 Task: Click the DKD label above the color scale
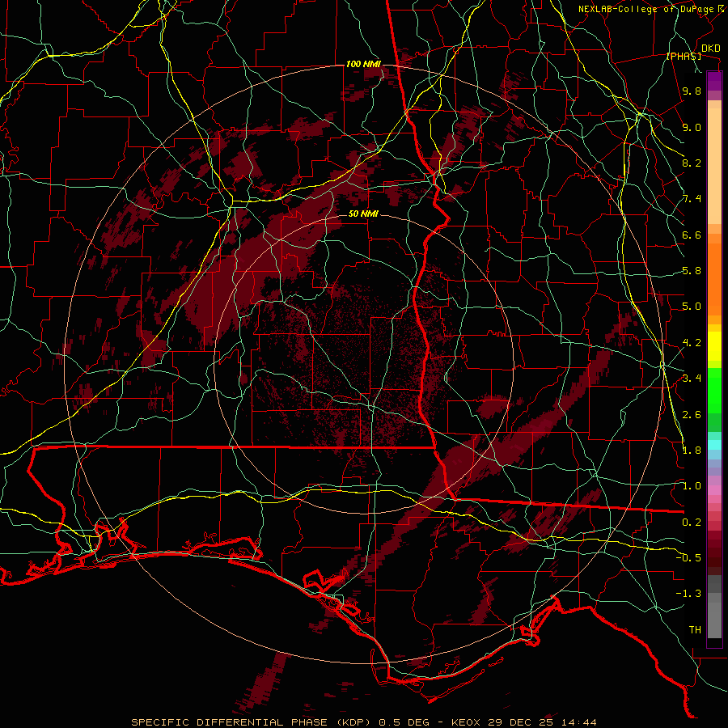pyautogui.click(x=711, y=49)
